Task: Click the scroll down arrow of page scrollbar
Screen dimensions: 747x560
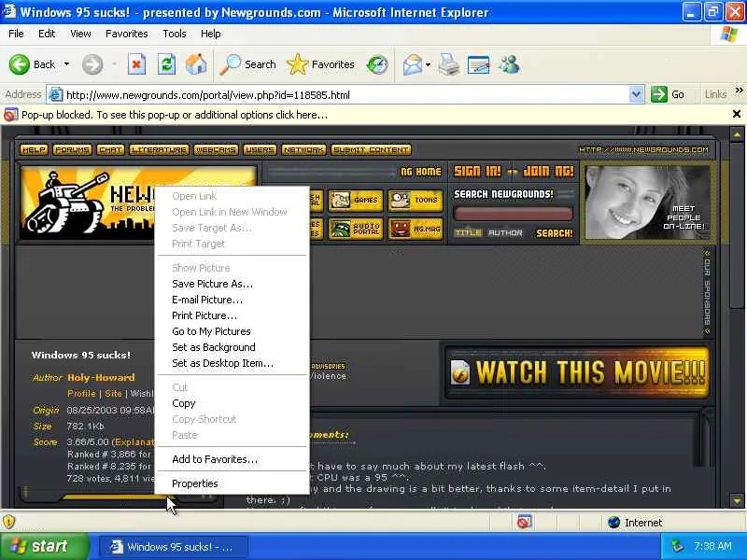Action: point(737,500)
